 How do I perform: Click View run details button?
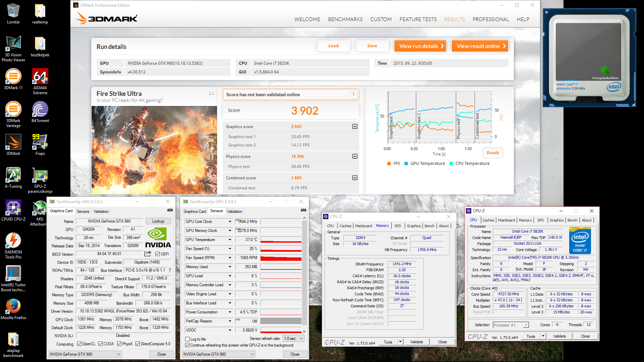(x=420, y=46)
